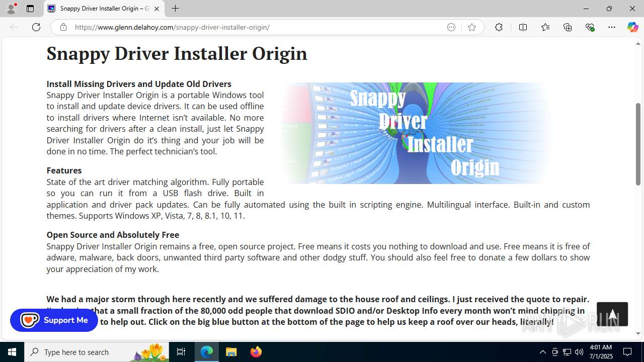
Task: Open the Windows Start menu
Action: (x=12, y=352)
